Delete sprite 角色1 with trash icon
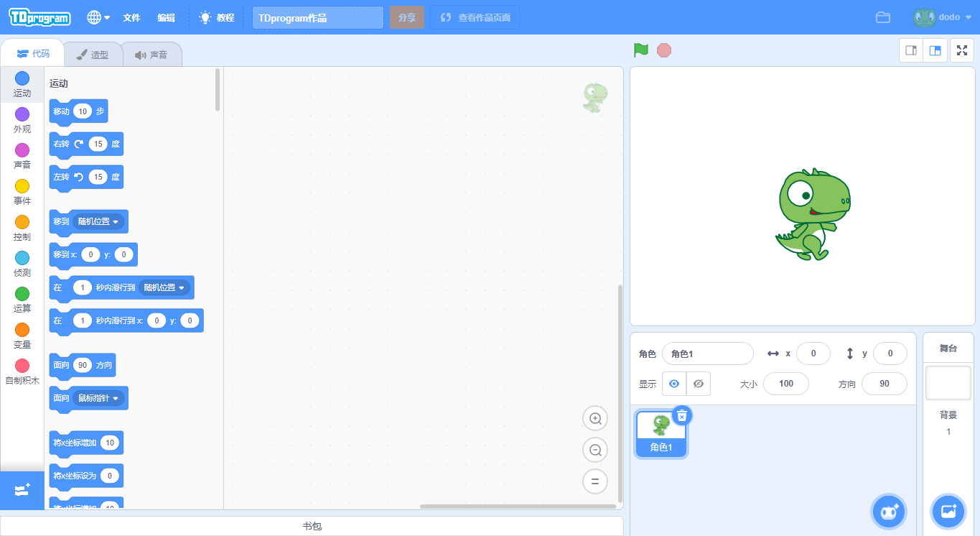The width and height of the screenshot is (980, 536). [x=682, y=415]
